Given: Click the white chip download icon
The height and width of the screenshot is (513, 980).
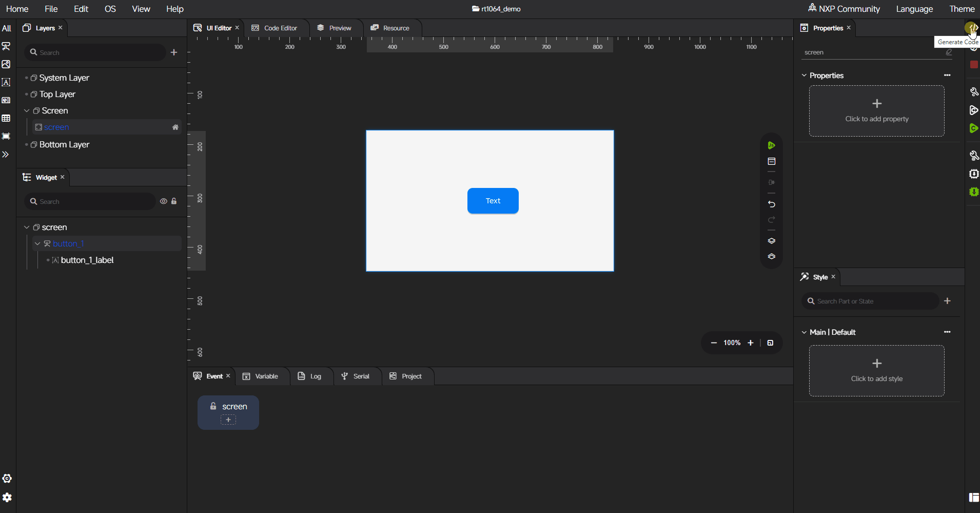Looking at the screenshot, I should [974, 174].
